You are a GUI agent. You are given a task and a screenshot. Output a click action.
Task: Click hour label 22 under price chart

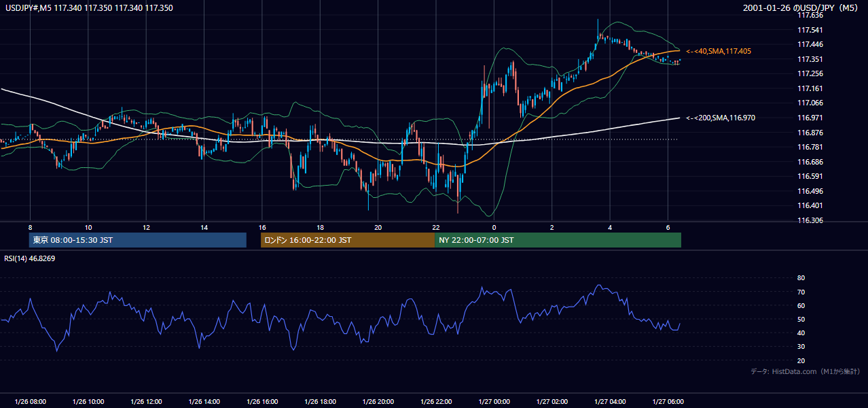(x=436, y=227)
